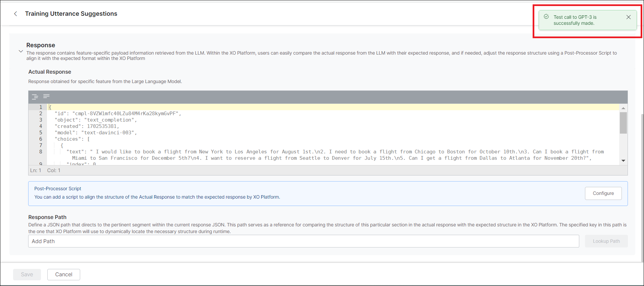Collapse the Response section chevron
This screenshot has height=286, width=644.
21,51
